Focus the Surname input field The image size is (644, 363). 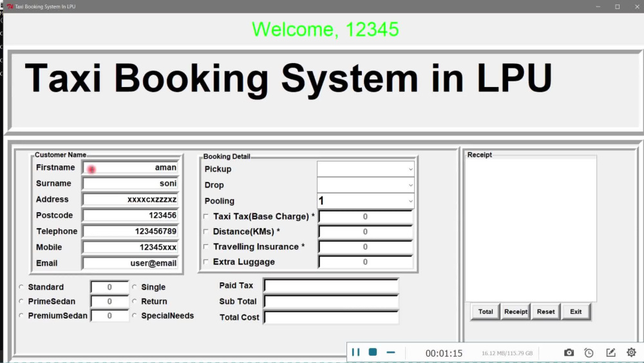pyautogui.click(x=131, y=183)
